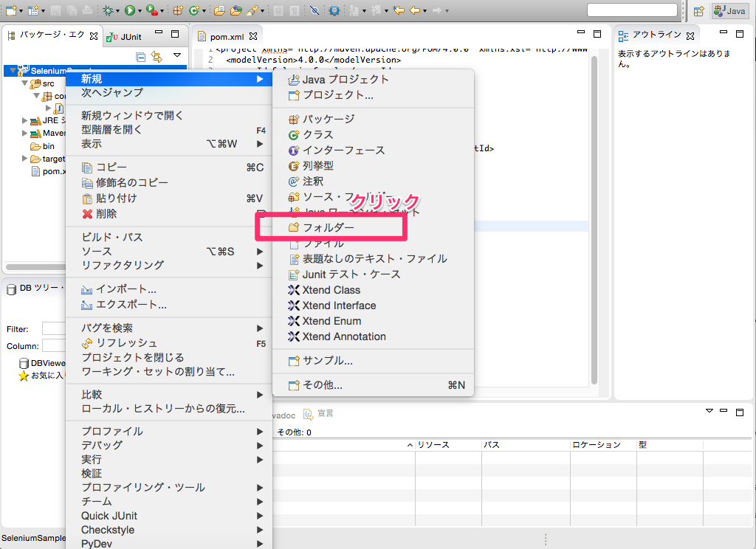Image resolution: width=756 pixels, height=549 pixels.
Task: Select the pom.xml editor tab
Action: coord(227,37)
